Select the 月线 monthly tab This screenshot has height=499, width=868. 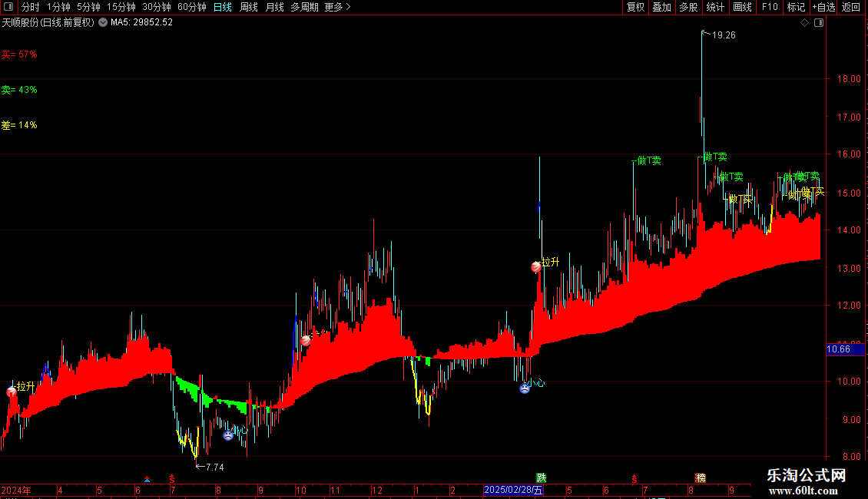[274, 7]
